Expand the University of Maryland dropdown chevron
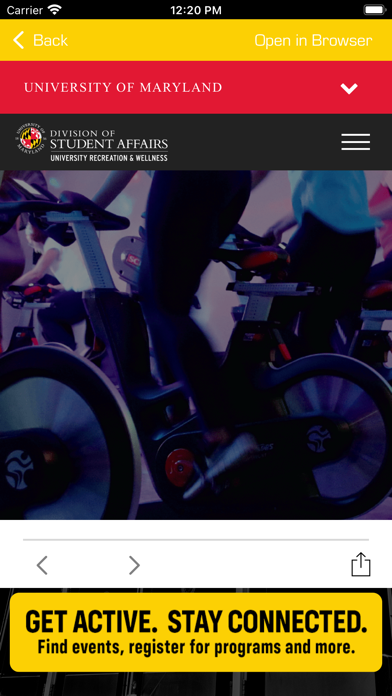This screenshot has width=392, height=696. tap(349, 88)
